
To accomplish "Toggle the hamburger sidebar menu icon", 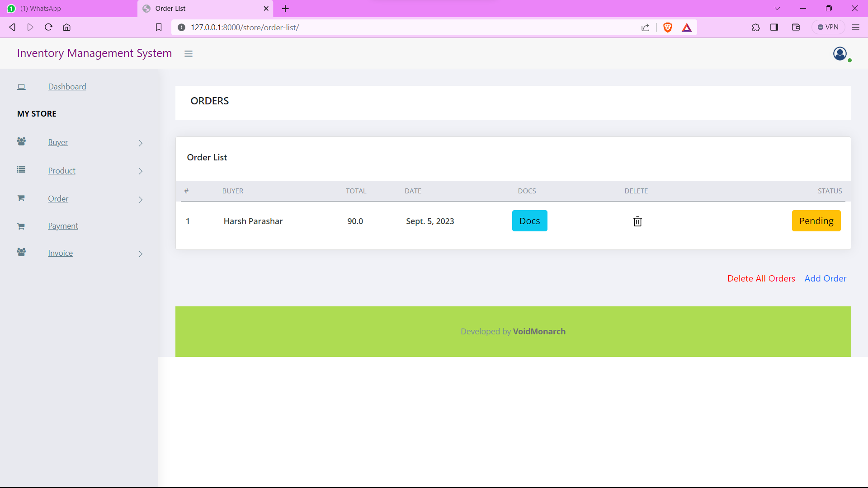I will pyautogui.click(x=189, y=54).
